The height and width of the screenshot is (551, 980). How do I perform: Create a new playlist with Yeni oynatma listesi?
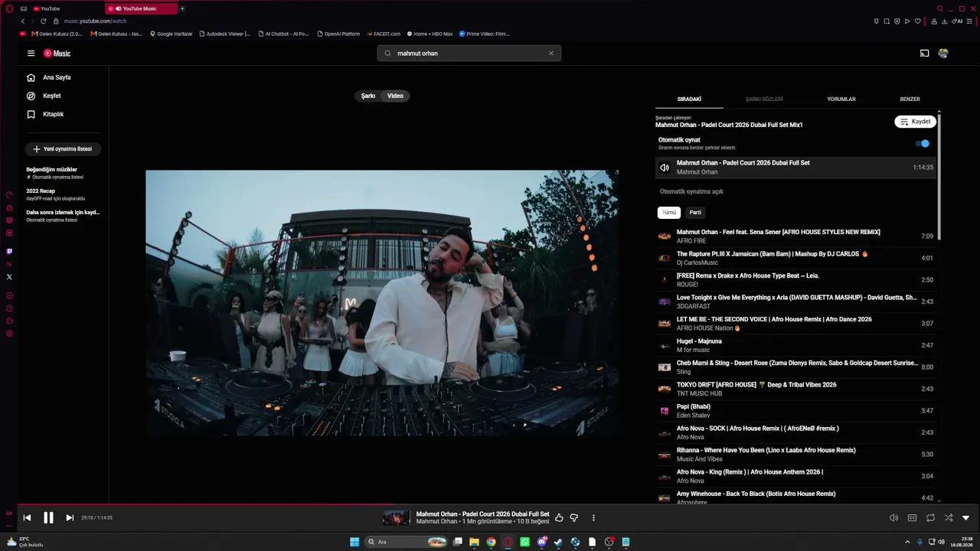tap(63, 149)
